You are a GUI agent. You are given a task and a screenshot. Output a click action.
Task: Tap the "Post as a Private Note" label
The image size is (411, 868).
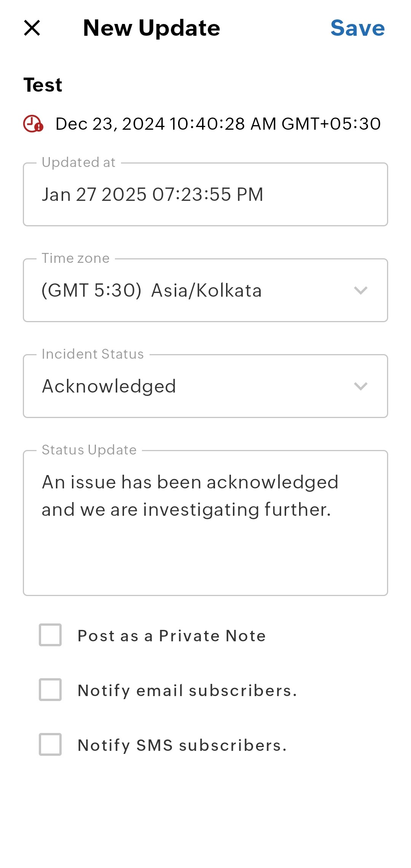(x=172, y=636)
